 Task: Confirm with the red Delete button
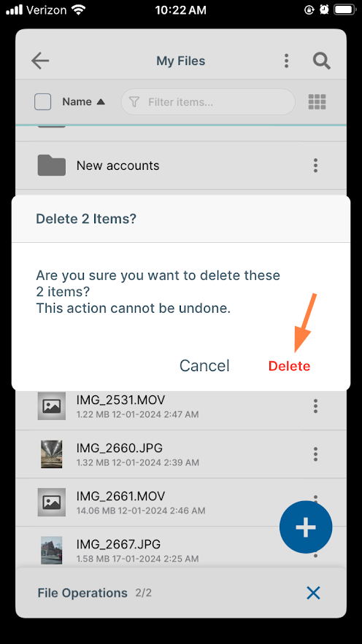click(x=289, y=366)
